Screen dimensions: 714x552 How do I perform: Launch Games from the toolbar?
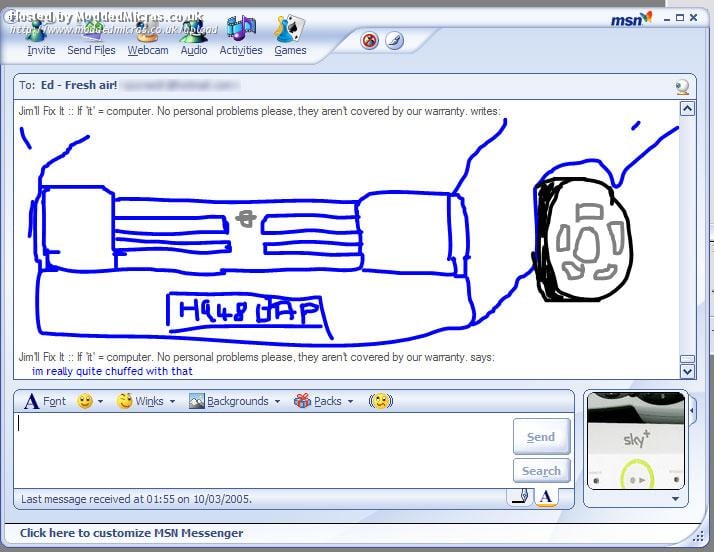290,38
